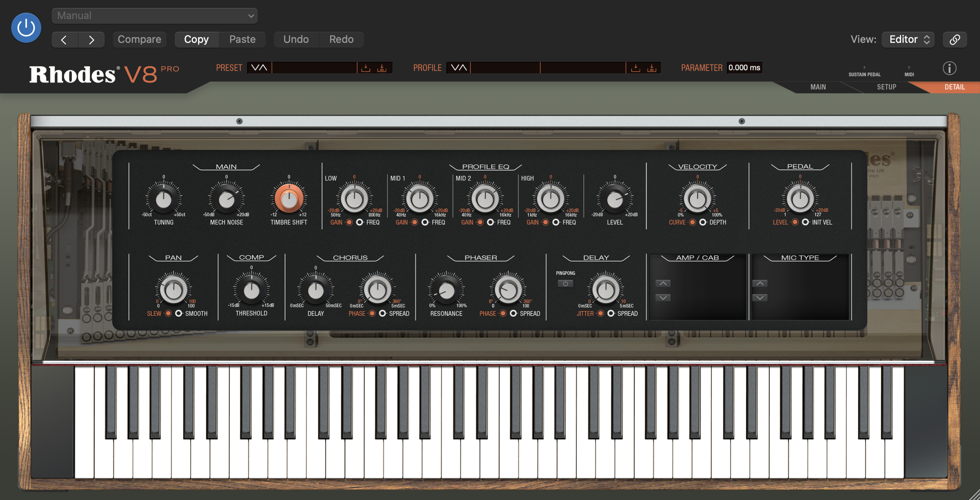Click the Paste button
This screenshot has height=500, width=980.
(242, 39)
